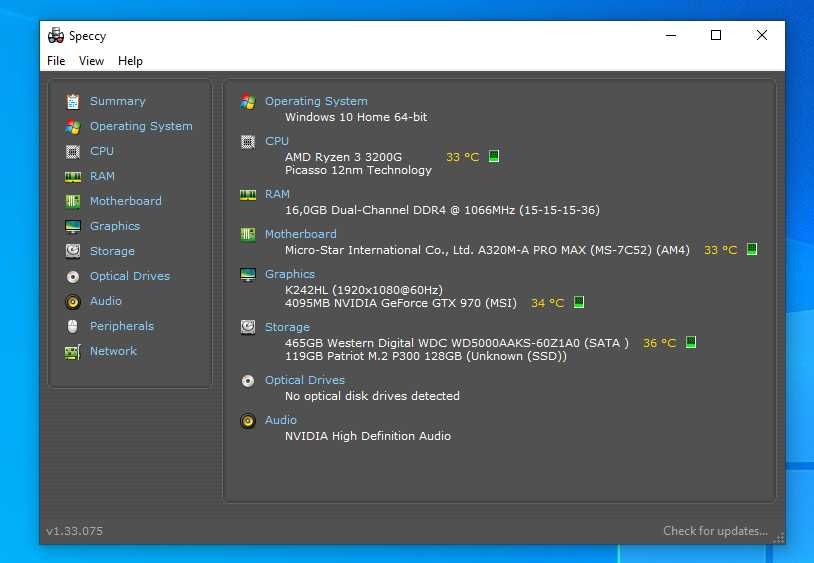Image resolution: width=814 pixels, height=563 pixels.
Task: View Storage details from sidebar
Action: click(x=112, y=251)
